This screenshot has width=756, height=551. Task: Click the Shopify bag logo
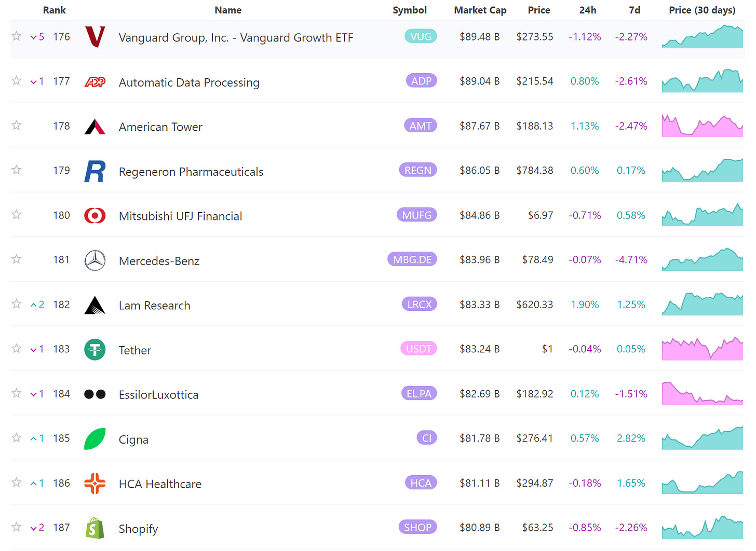95,528
